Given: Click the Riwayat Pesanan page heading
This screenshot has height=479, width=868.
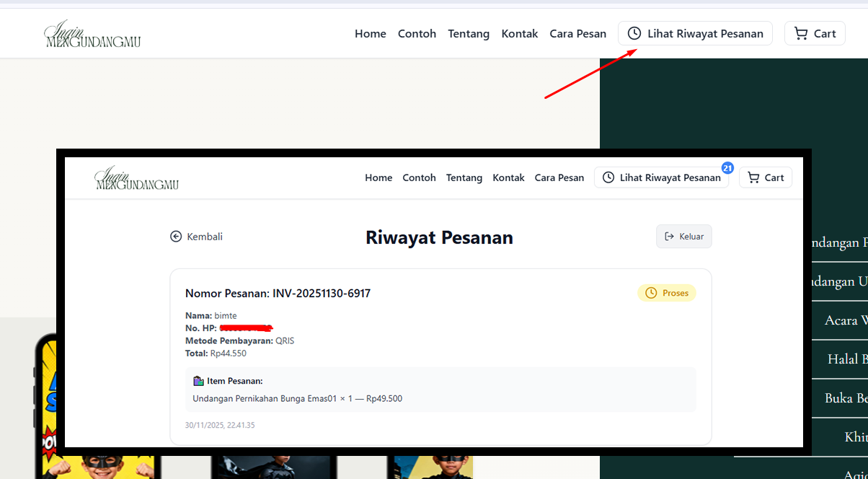Looking at the screenshot, I should 439,237.
